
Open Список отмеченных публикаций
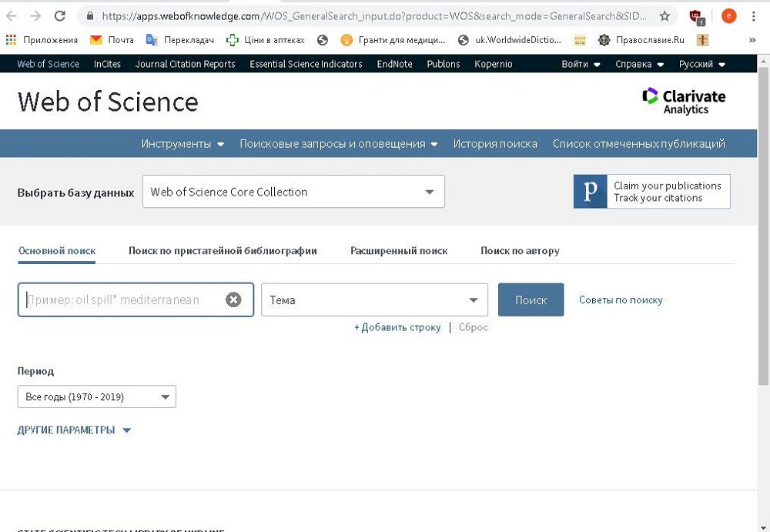(x=639, y=144)
